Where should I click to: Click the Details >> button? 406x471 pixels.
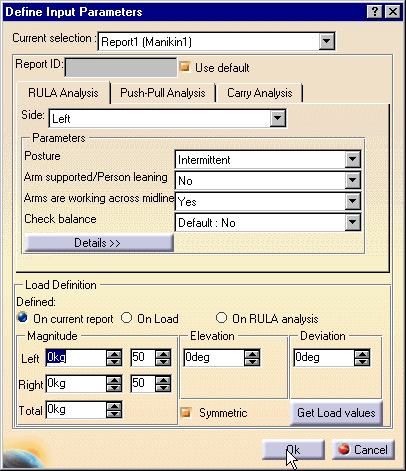[x=99, y=243]
